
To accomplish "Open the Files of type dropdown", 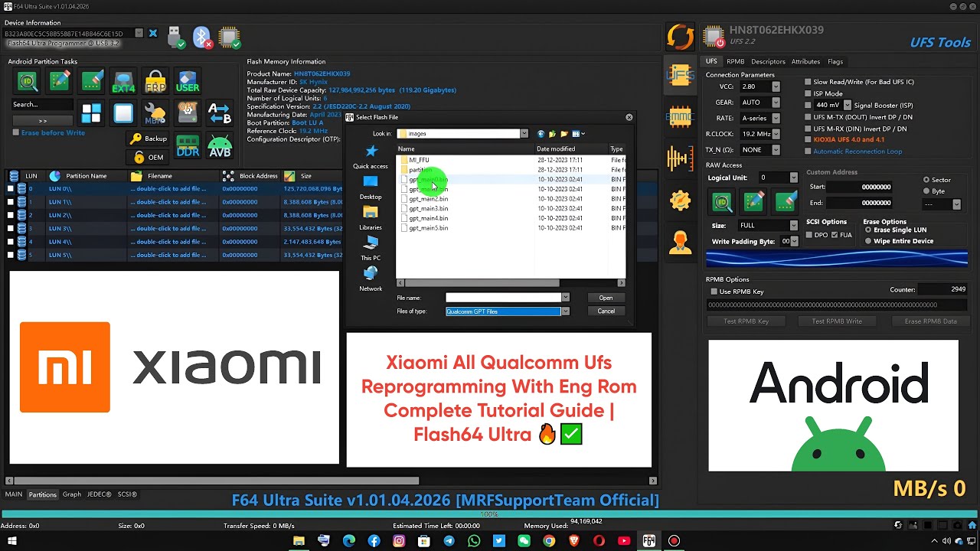I will coord(565,311).
